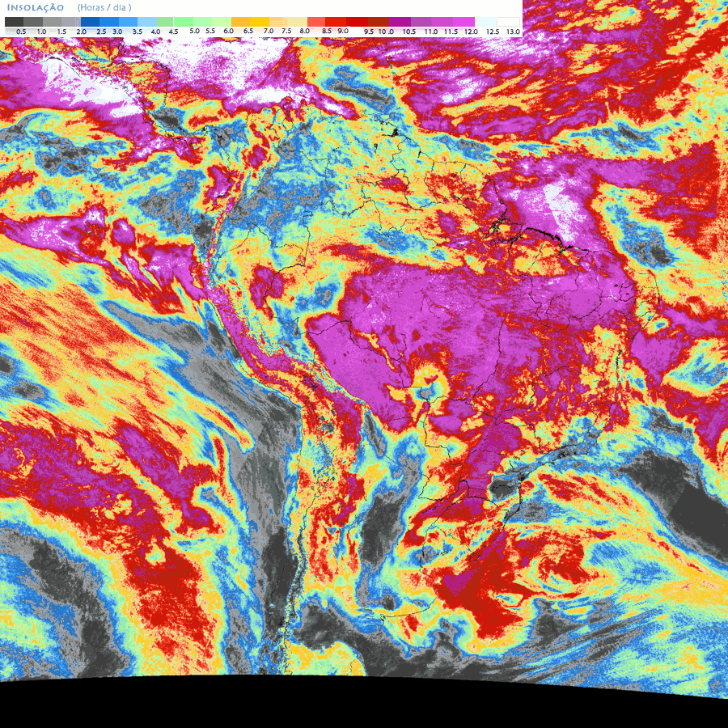This screenshot has height=728, width=728.
Task: Click the '12.5' legend value
Action: (493, 32)
